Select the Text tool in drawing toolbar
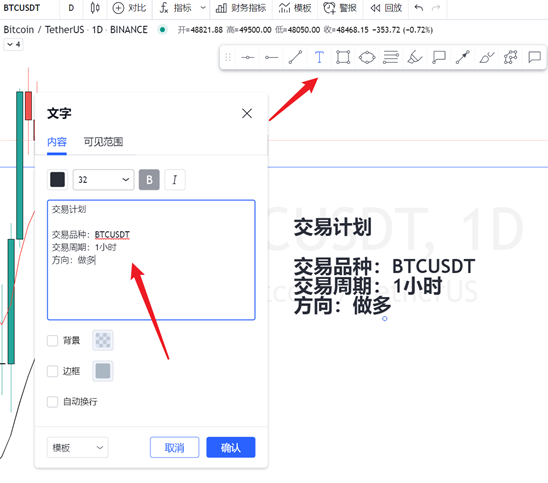 319,57
